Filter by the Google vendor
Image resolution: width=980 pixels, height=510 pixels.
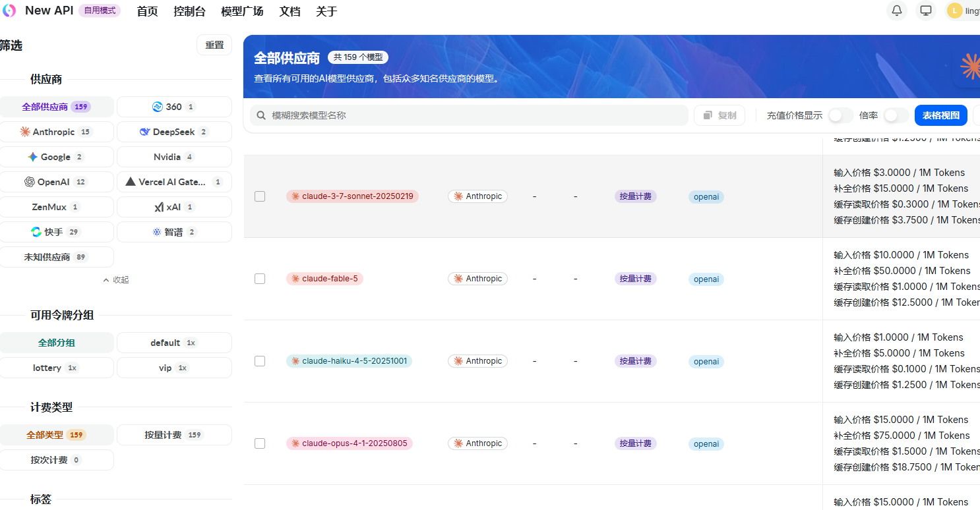coord(57,157)
